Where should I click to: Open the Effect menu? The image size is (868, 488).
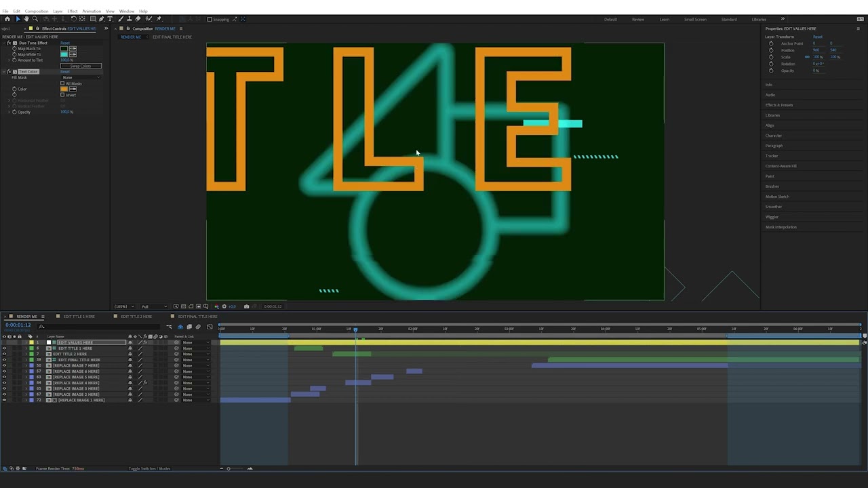73,11
